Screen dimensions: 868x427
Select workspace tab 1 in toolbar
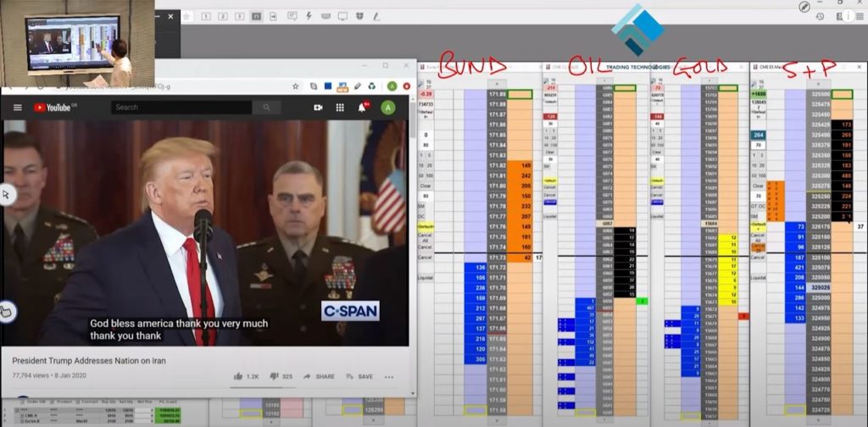point(205,16)
